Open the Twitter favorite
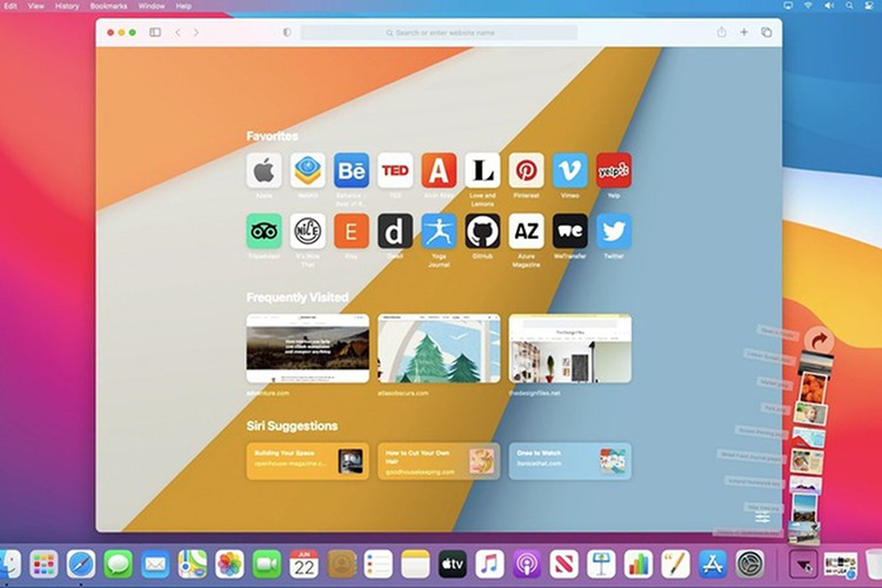Viewport: 882px width, 588px height. pos(614,231)
